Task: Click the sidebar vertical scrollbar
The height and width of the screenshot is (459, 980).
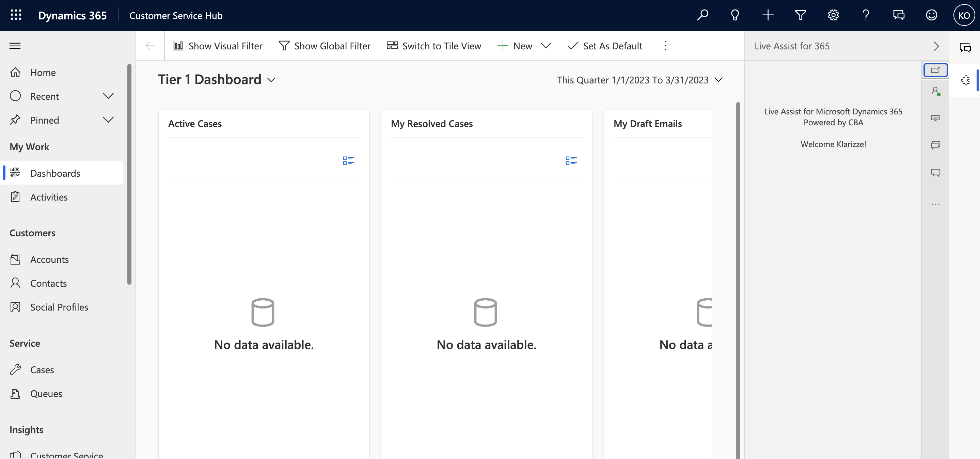Action: coord(129,174)
